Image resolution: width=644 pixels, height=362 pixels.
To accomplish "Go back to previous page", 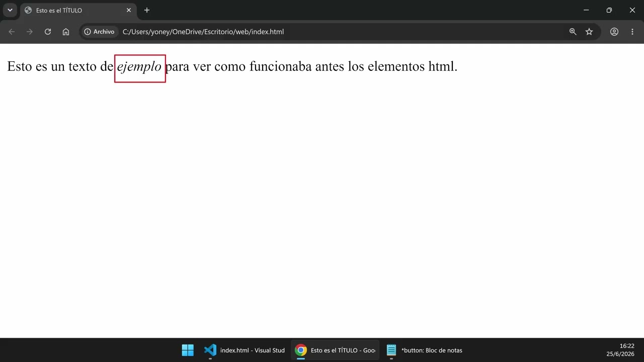I will click(x=12, y=32).
